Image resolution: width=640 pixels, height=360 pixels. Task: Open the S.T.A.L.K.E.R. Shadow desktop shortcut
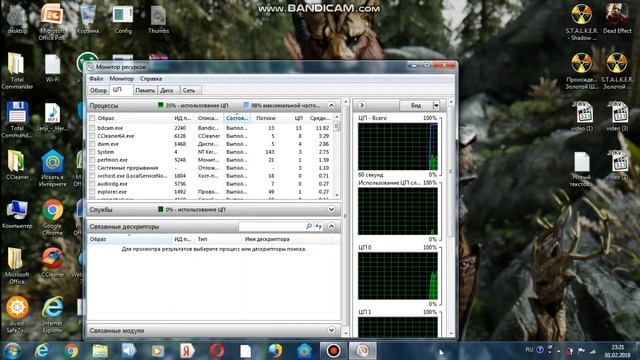coord(581,22)
